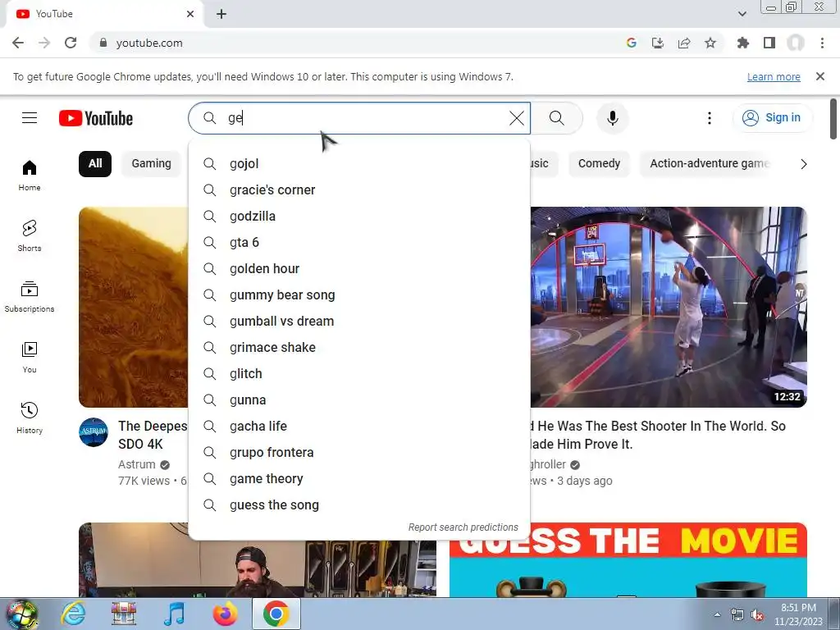Open the Learn more link
This screenshot has width=840, height=630.
(774, 76)
